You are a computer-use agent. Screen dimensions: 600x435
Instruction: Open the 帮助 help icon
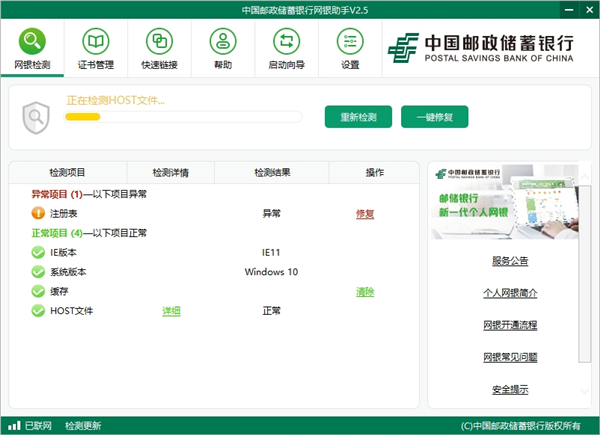(x=222, y=42)
